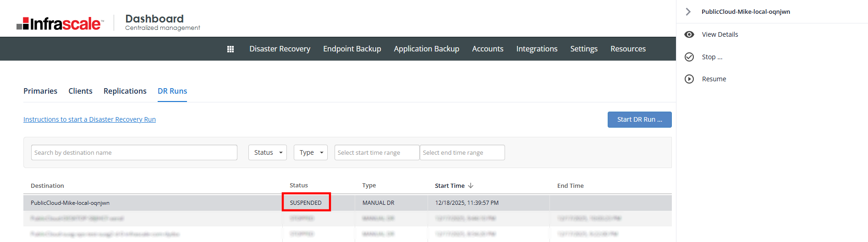Click the checkmark circle Stop icon

tap(689, 57)
